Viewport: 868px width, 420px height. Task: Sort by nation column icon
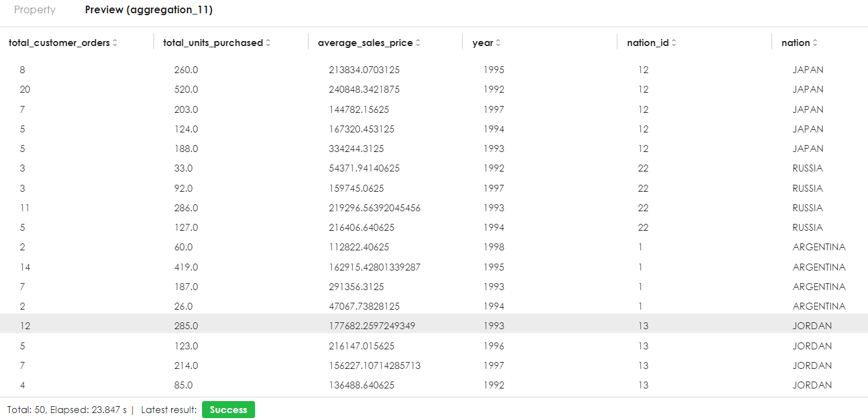[815, 43]
